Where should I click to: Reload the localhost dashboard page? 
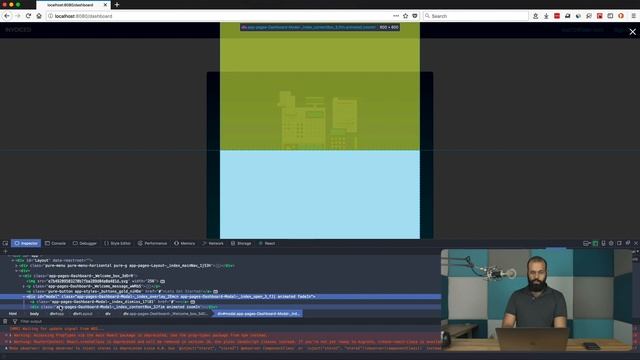[28, 16]
